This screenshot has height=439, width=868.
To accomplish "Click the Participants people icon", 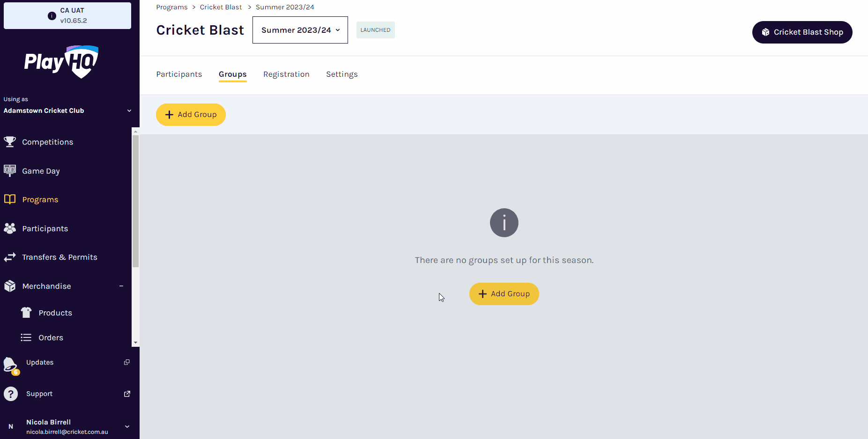I will click(x=10, y=228).
